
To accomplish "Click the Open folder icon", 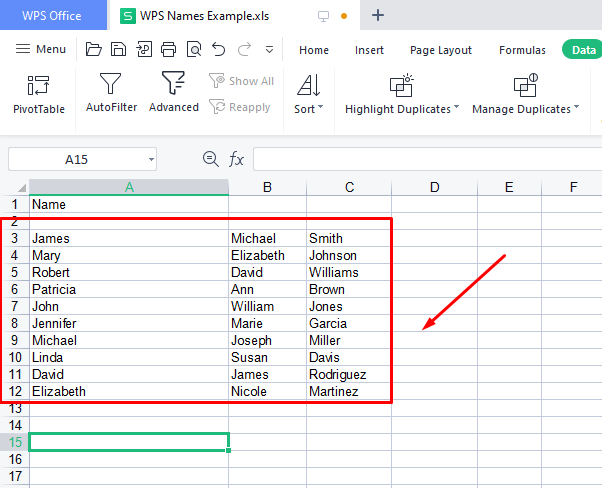I will coord(93,49).
